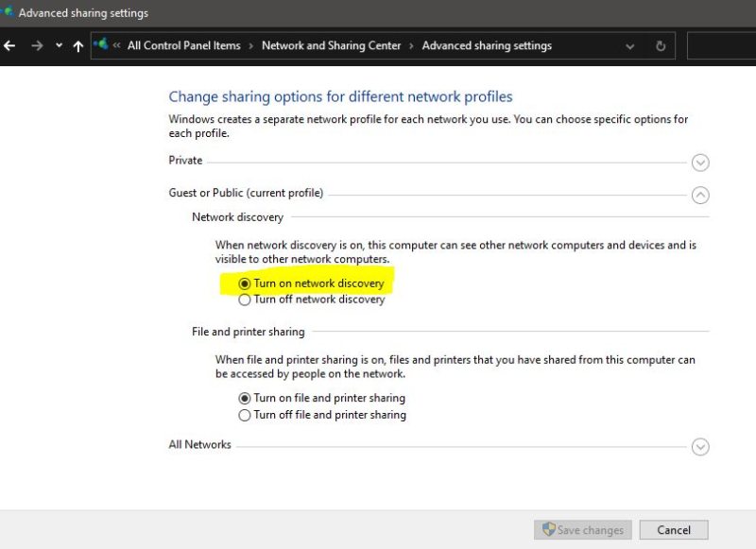Viewport: 756px width, 549px height.
Task: Select Turn on network discovery
Action: [245, 283]
